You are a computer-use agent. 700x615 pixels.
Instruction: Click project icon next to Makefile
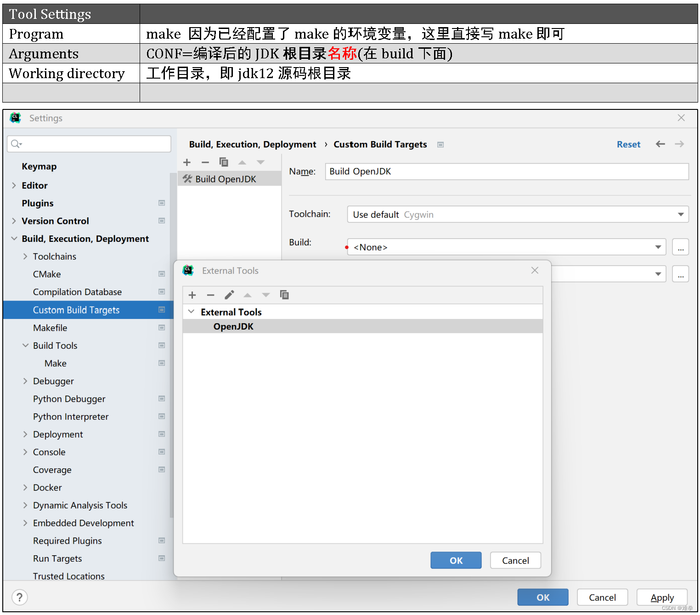pyautogui.click(x=162, y=328)
